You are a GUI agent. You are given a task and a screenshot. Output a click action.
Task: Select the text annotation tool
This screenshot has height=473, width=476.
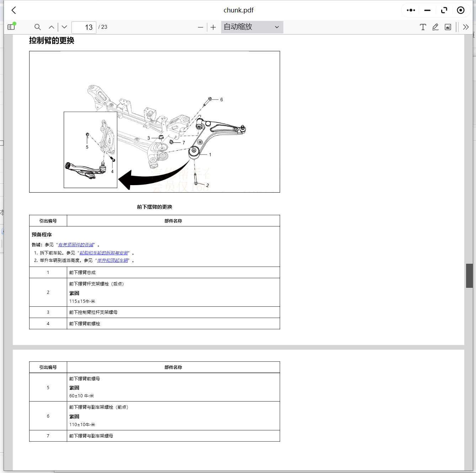coord(423,27)
